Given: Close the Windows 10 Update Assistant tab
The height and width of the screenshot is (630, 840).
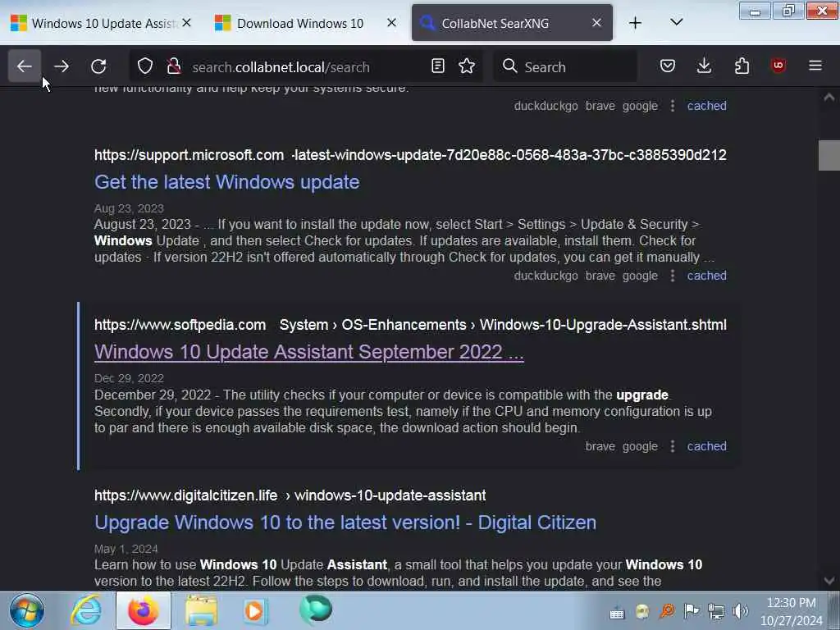Looking at the screenshot, I should (x=186, y=23).
